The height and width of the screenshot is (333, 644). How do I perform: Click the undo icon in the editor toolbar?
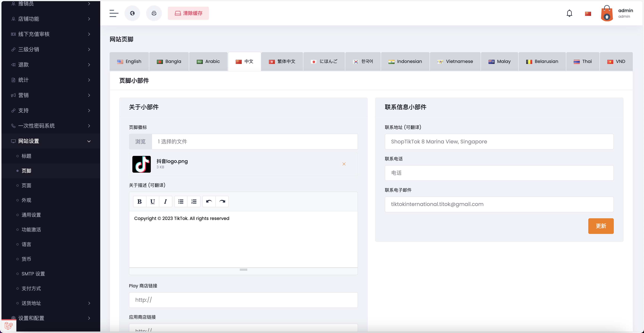(209, 201)
